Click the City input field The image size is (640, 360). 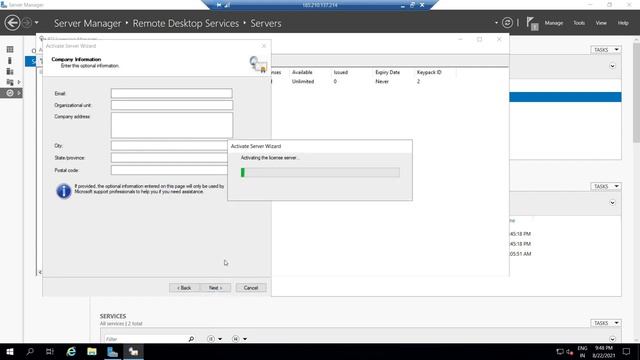click(169, 145)
